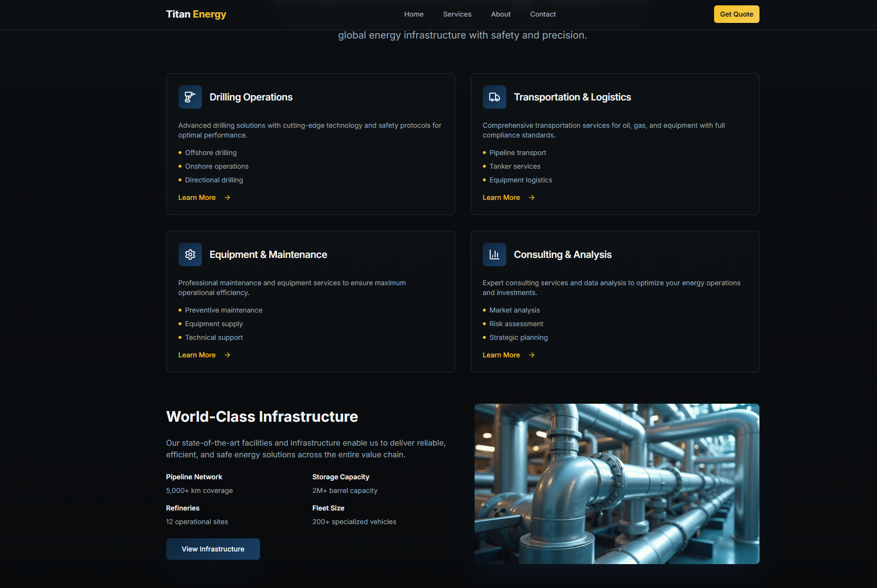Click the arrow icon after Consulting's Learn More
This screenshot has height=588, width=877.
pyautogui.click(x=532, y=355)
